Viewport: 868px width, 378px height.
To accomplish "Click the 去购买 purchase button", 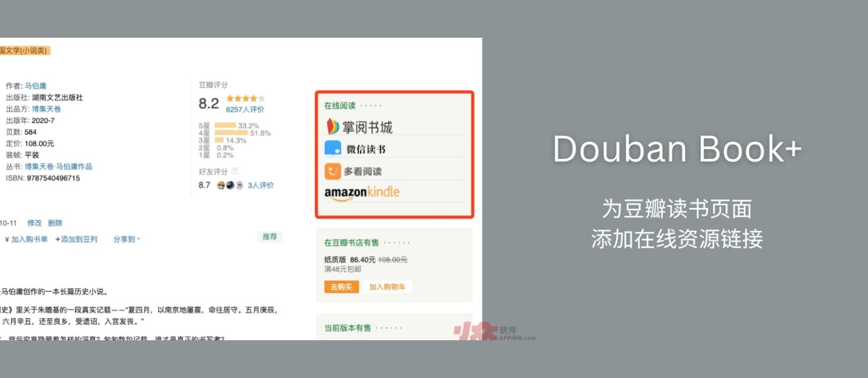I will tap(341, 286).
